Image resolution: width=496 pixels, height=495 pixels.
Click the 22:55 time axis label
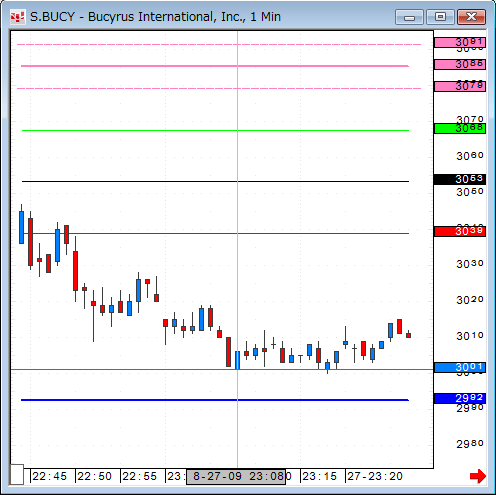pyautogui.click(x=139, y=476)
